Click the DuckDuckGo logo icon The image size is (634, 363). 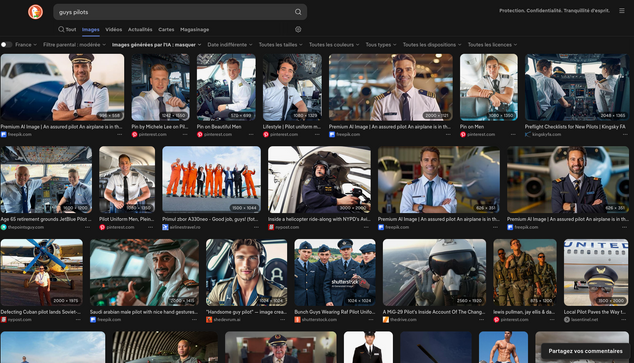[x=35, y=12]
